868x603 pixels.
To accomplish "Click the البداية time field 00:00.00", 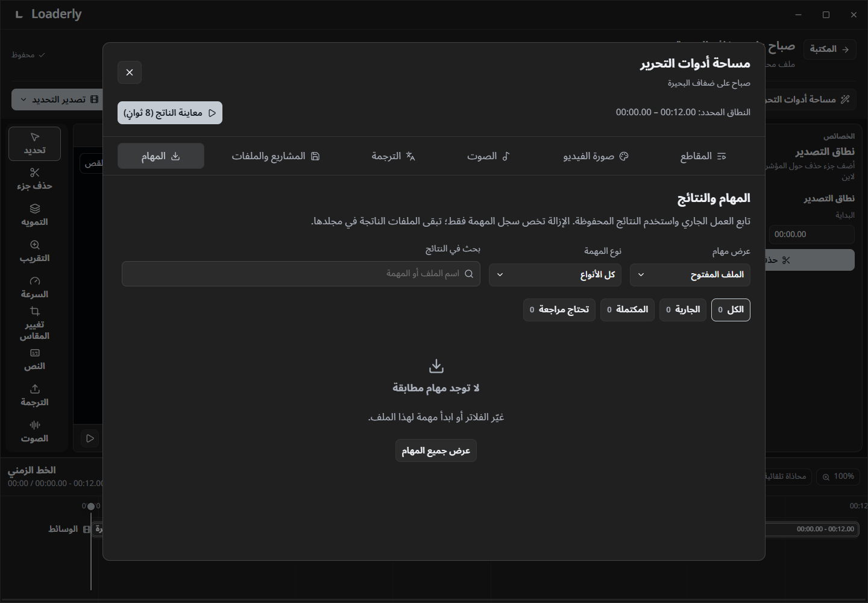I will (811, 235).
